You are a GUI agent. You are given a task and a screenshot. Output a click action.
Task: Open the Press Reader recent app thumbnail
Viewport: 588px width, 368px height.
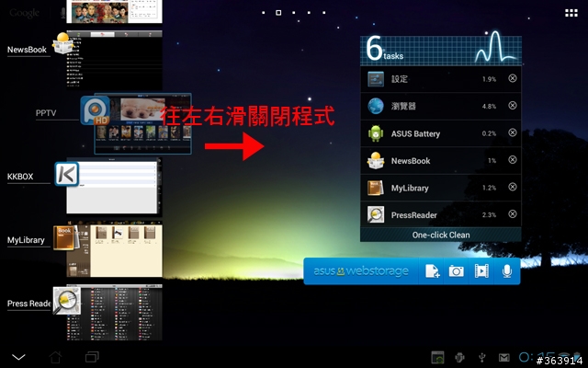114,313
